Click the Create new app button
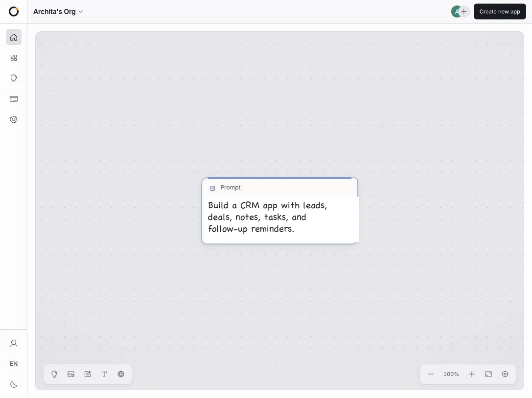The image size is (532, 398). click(499, 12)
